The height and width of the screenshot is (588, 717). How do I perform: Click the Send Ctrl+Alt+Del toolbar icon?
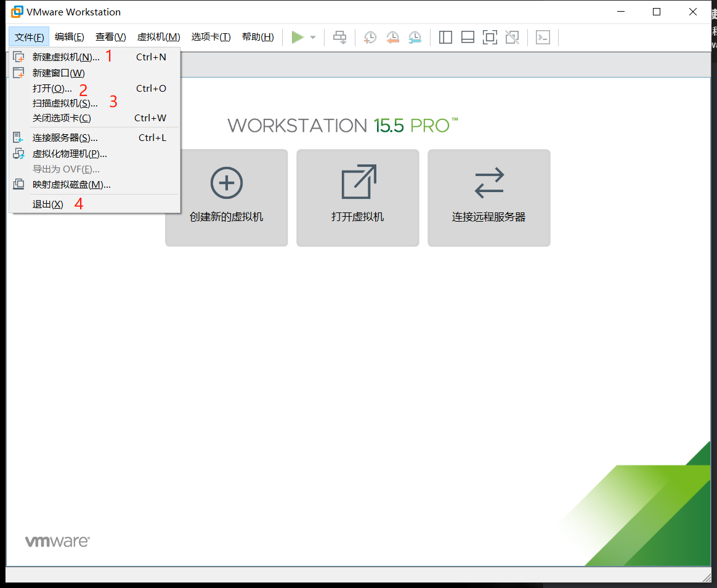pyautogui.click(x=339, y=37)
